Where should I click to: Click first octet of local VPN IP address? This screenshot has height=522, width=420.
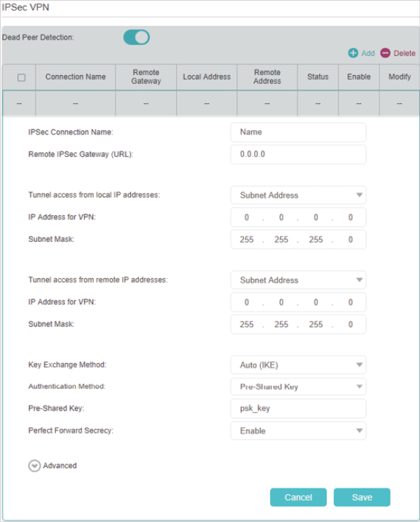(x=246, y=218)
